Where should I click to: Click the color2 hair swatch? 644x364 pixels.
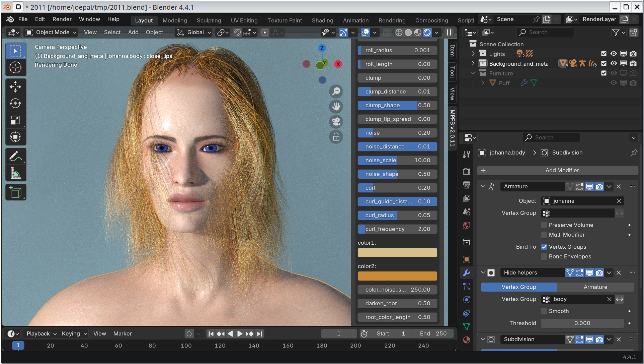tap(397, 276)
